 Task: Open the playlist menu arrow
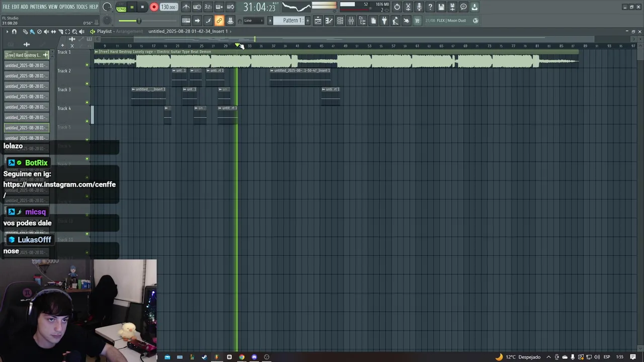pyautogui.click(x=7, y=32)
